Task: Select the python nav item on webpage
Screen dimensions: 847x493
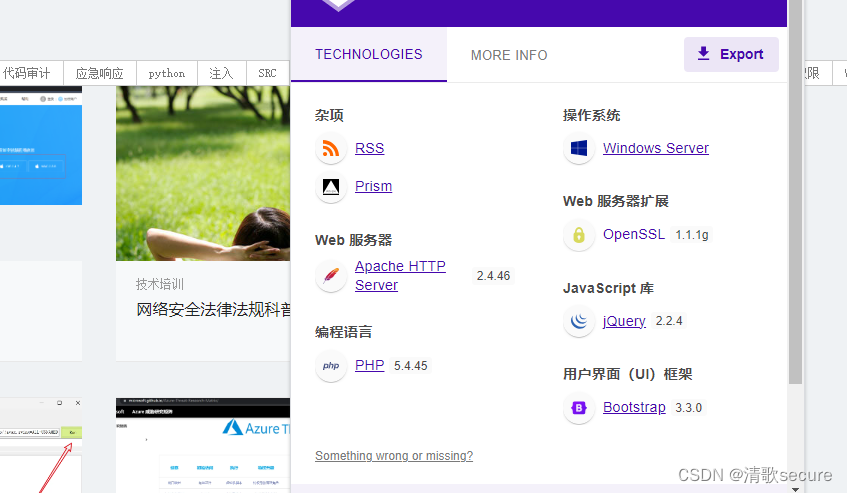Action: coord(166,73)
